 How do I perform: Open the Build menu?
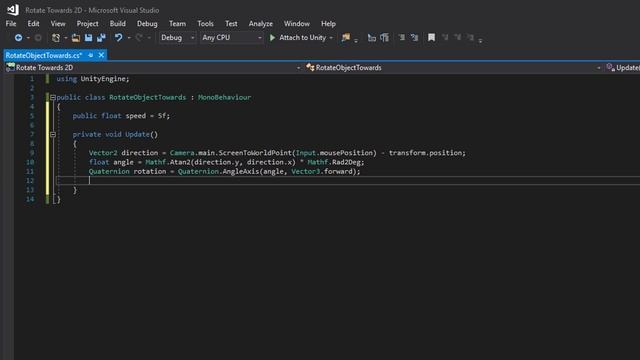click(x=118, y=24)
